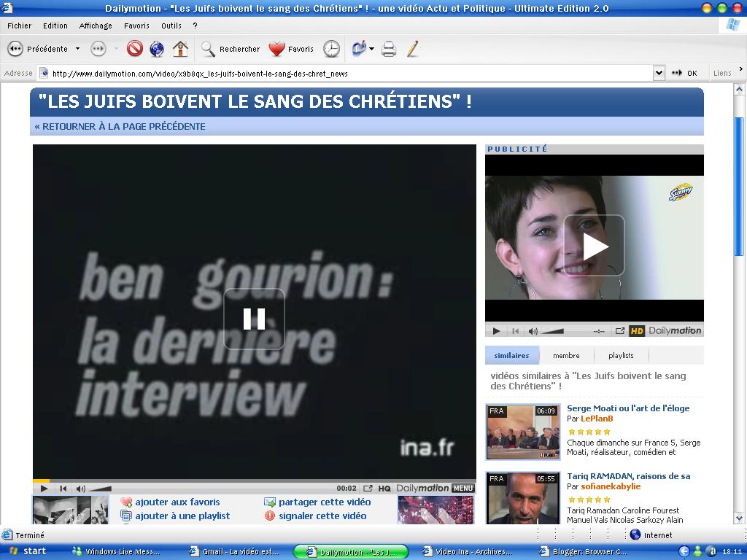The height and width of the screenshot is (560, 747).
Task: Switch to Video Ina Archives taskbar window
Action: 468,551
